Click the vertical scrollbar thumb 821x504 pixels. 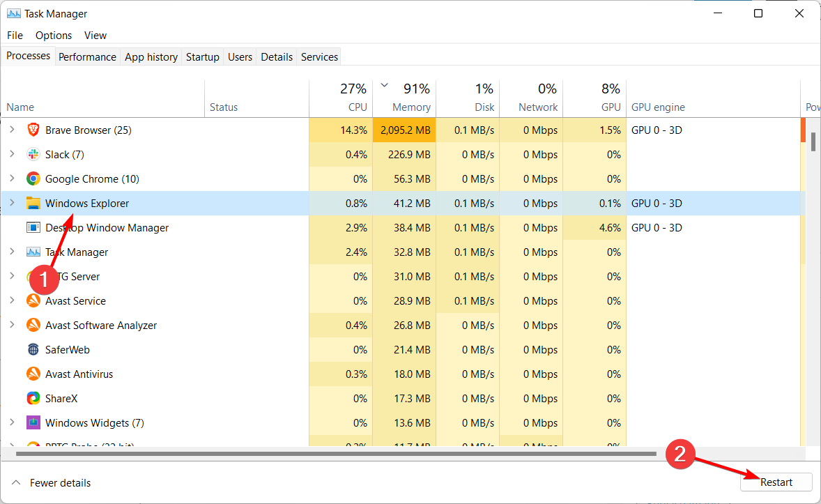[813, 142]
